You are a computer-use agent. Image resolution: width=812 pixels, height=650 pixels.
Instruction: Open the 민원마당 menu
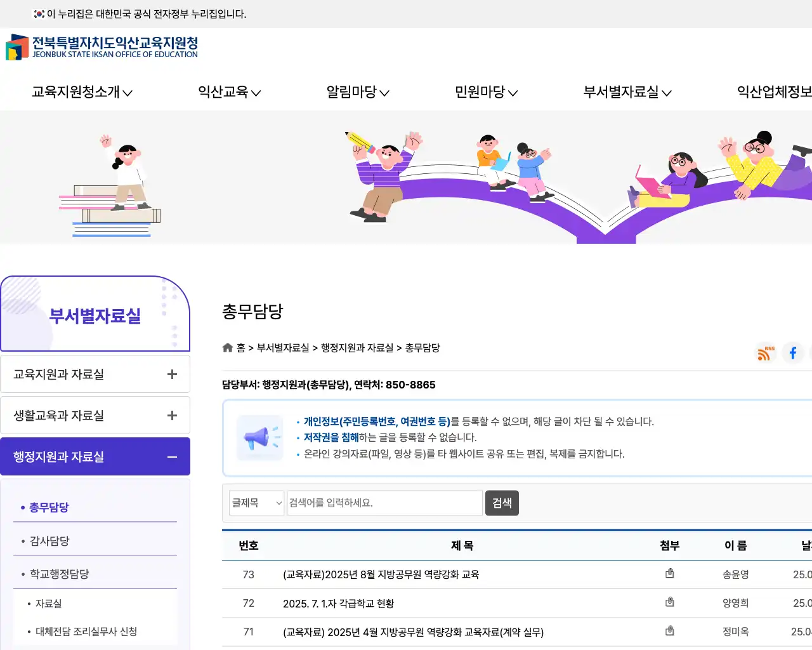pyautogui.click(x=485, y=92)
